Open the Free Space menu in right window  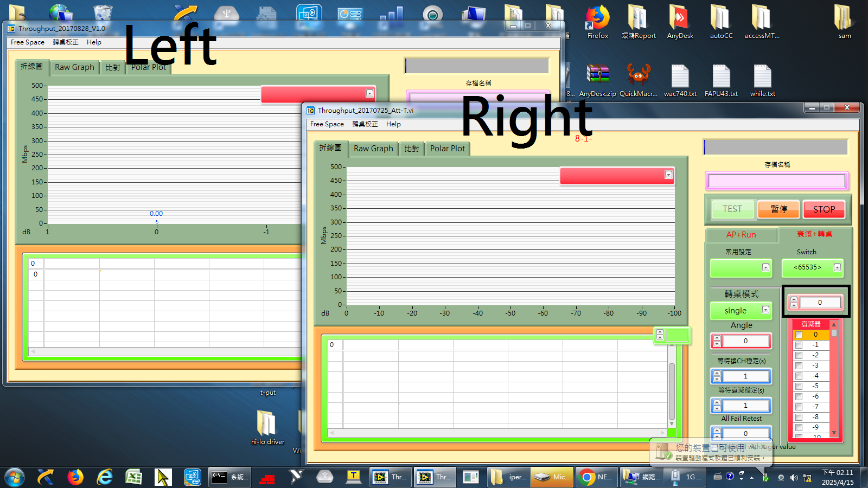tap(327, 124)
